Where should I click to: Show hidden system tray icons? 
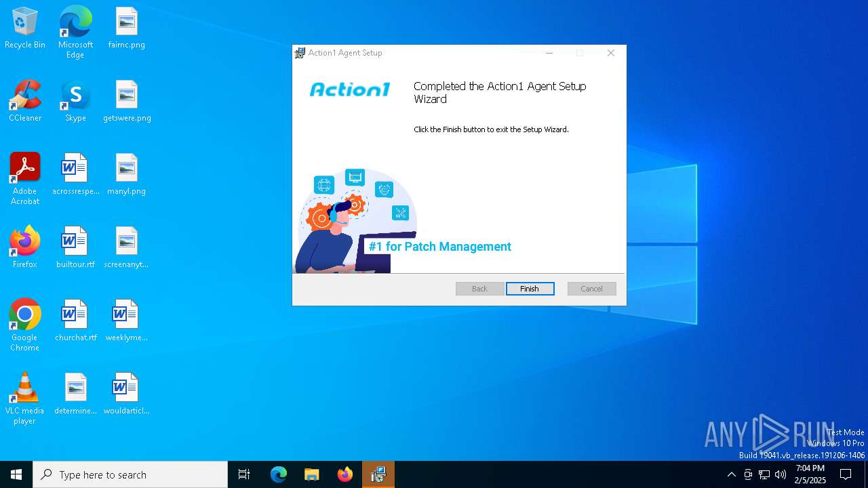click(731, 474)
